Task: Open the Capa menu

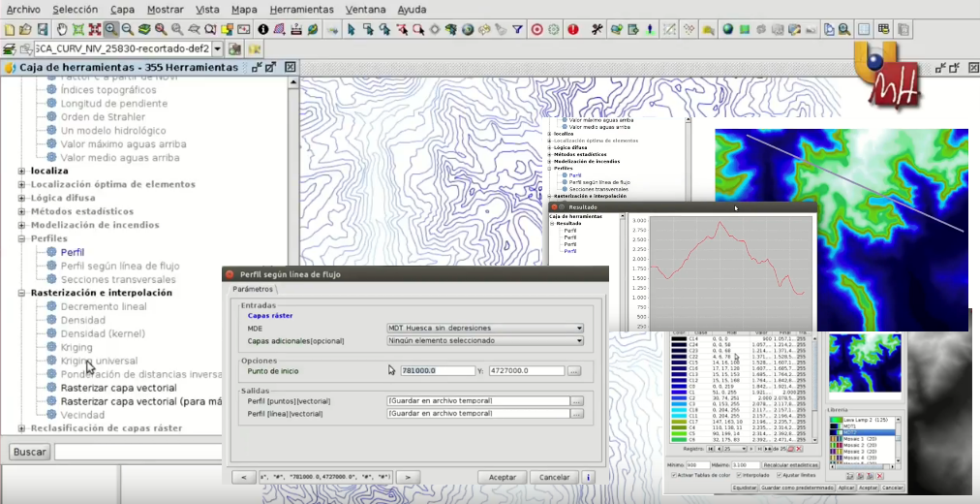Action: pos(122,9)
